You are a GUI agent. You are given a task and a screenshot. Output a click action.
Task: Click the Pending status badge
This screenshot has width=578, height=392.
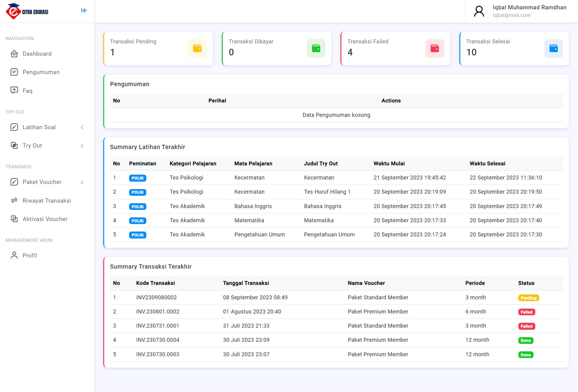tap(528, 298)
